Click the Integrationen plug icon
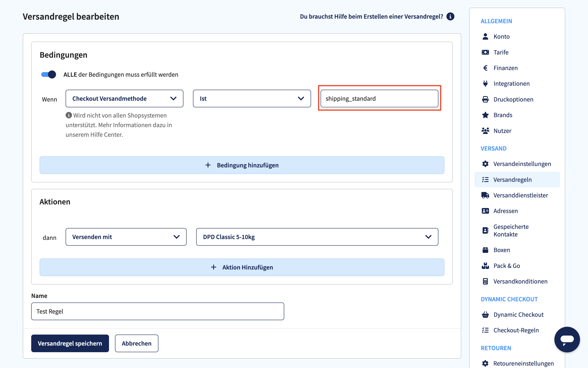This screenshot has height=368, width=588. pos(485,83)
